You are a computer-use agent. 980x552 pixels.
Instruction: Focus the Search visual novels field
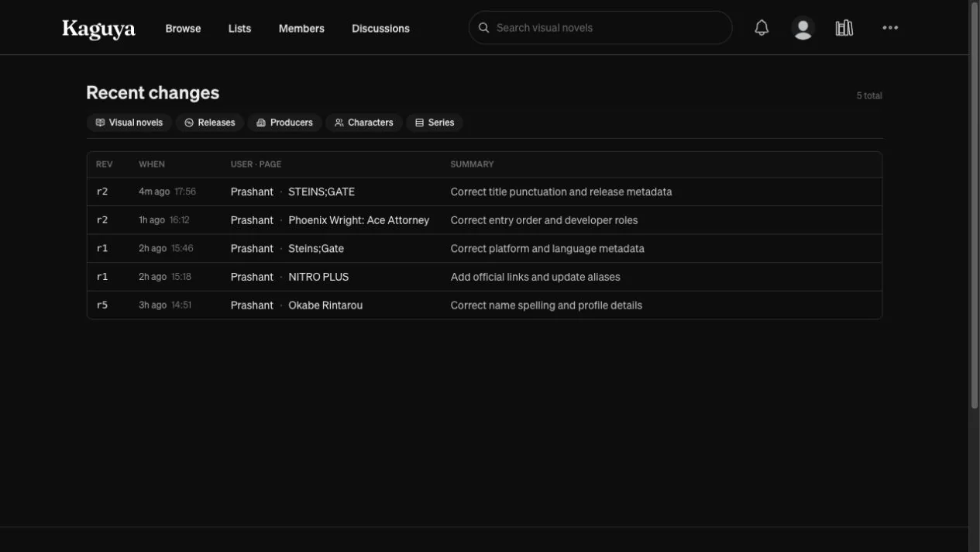(x=600, y=28)
